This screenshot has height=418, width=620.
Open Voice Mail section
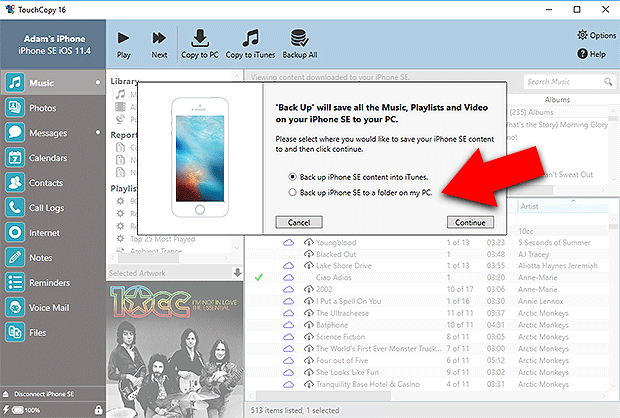[x=53, y=307]
